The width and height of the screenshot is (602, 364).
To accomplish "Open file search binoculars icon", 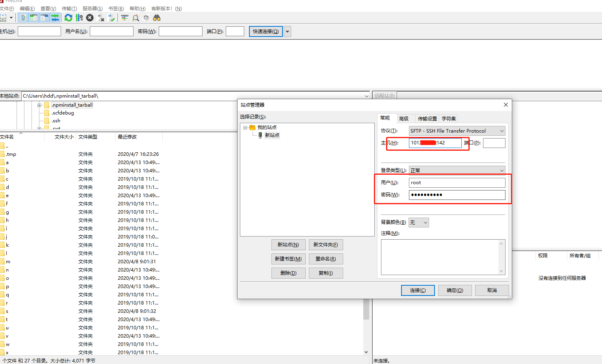I will pos(157,18).
